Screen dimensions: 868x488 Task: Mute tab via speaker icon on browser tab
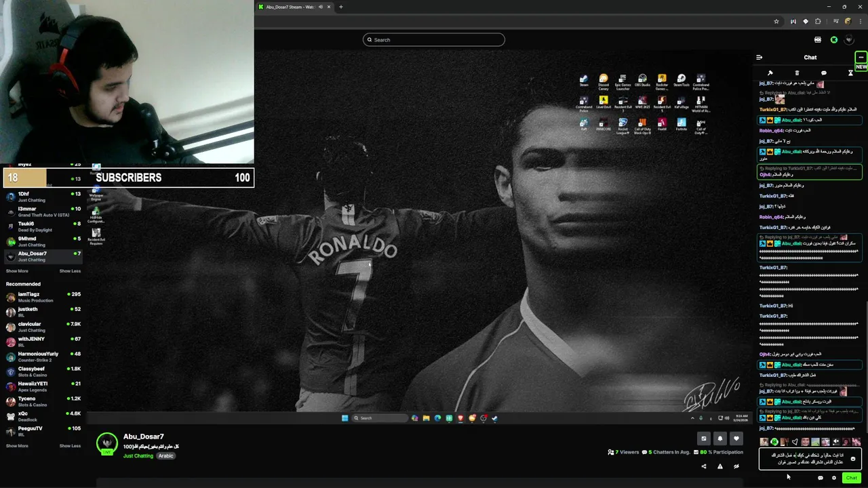pyautogui.click(x=321, y=7)
